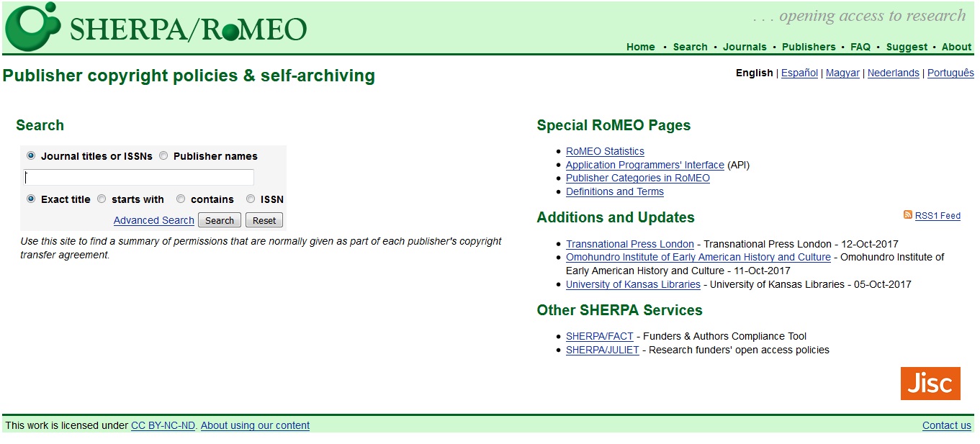Open the SHERPA/JULIET link
This screenshot has height=444, width=980.
pos(603,350)
